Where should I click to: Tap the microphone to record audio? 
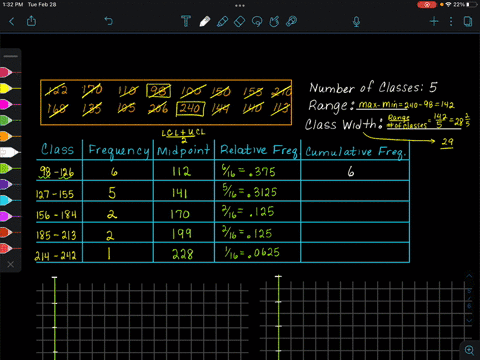tap(356, 22)
